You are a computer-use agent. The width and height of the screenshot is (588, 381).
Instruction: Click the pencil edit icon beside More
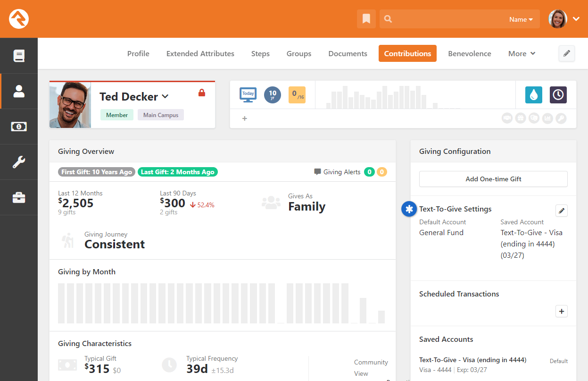(x=567, y=53)
